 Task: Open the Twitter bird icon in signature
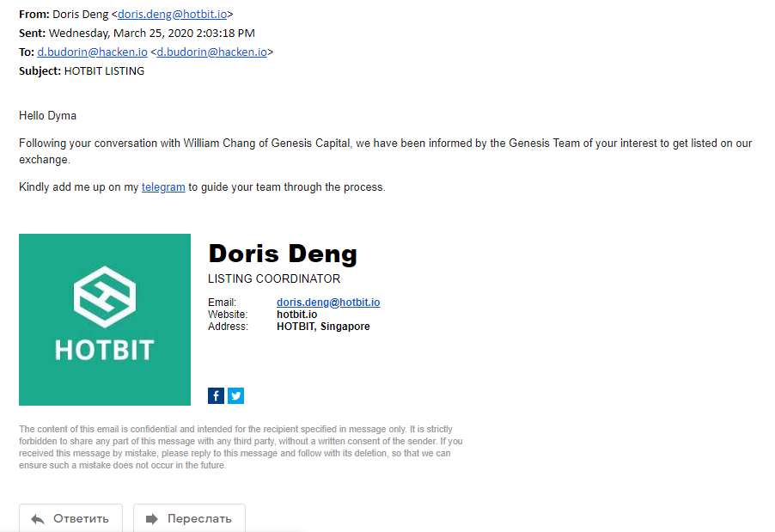coord(235,395)
